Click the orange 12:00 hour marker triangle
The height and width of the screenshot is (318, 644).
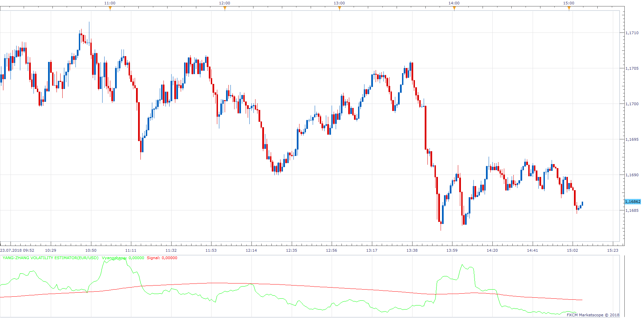tap(225, 8)
